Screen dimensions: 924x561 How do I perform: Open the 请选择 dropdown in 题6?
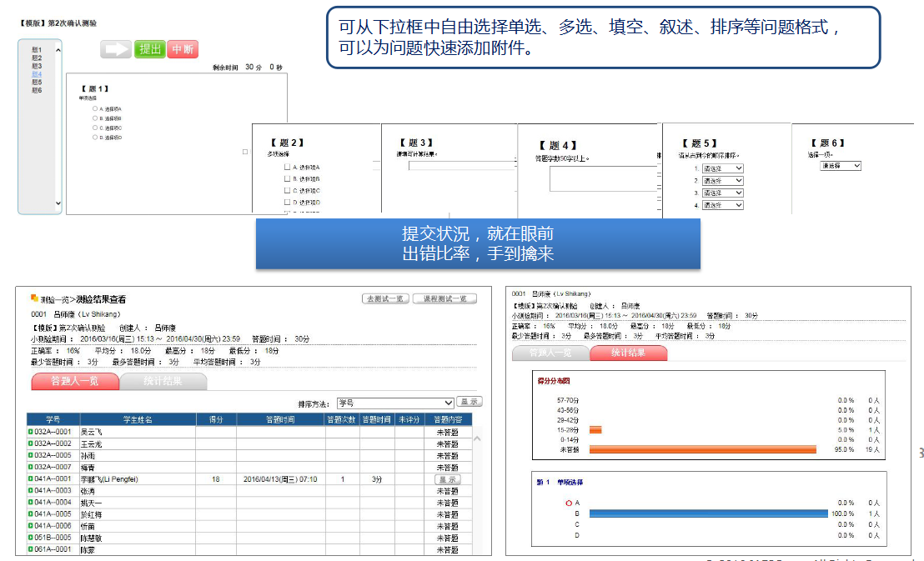[x=840, y=166]
